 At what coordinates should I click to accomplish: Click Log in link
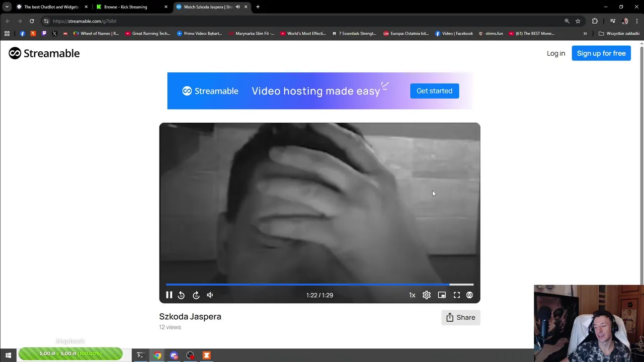pyautogui.click(x=556, y=53)
